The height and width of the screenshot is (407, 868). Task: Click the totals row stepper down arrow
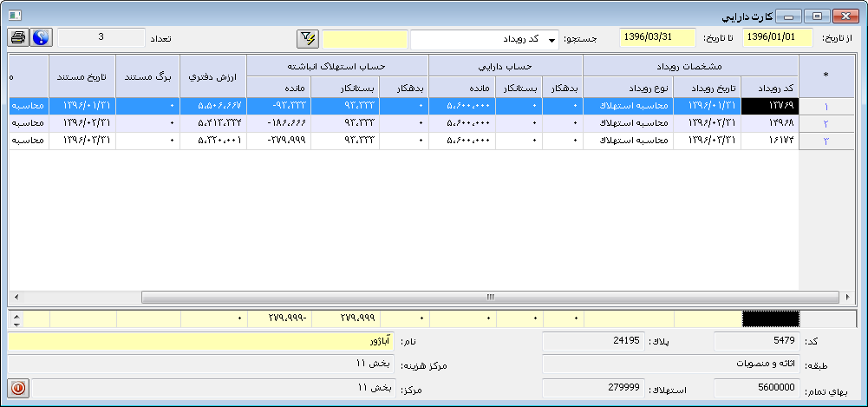point(16,323)
